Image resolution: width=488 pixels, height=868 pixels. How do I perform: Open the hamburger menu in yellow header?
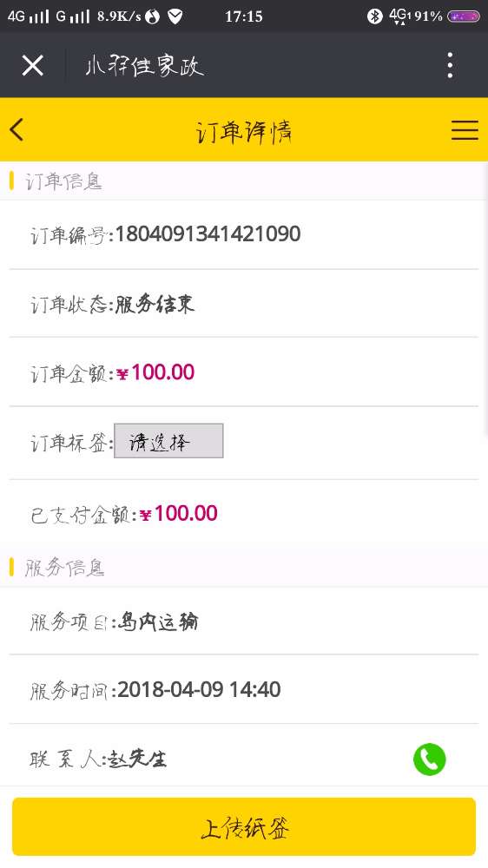tap(465, 130)
